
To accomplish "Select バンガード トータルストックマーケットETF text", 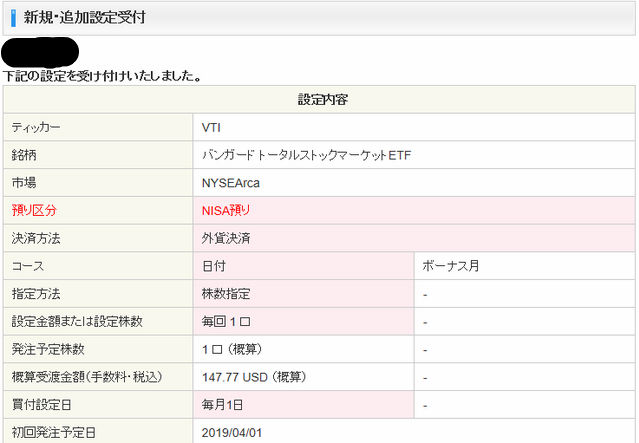I will [306, 155].
